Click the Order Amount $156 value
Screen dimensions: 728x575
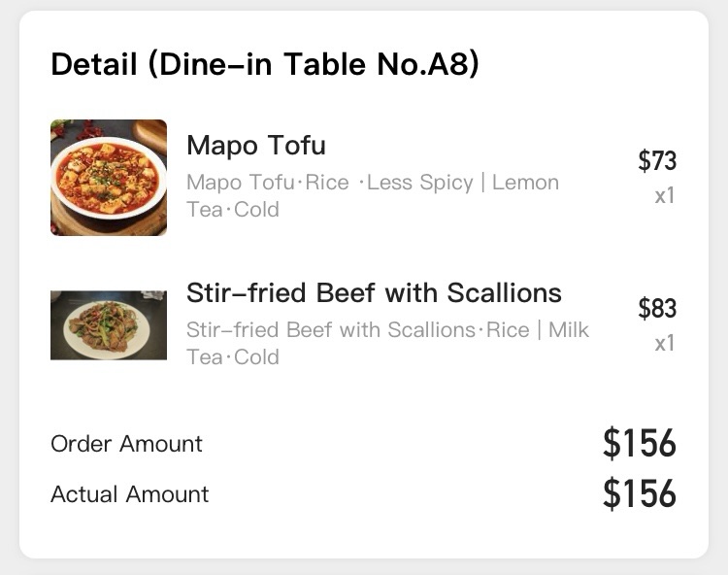[640, 443]
